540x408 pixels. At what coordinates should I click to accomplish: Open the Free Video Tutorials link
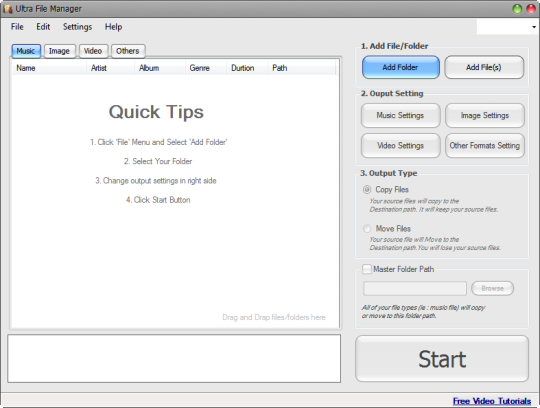tap(492, 401)
